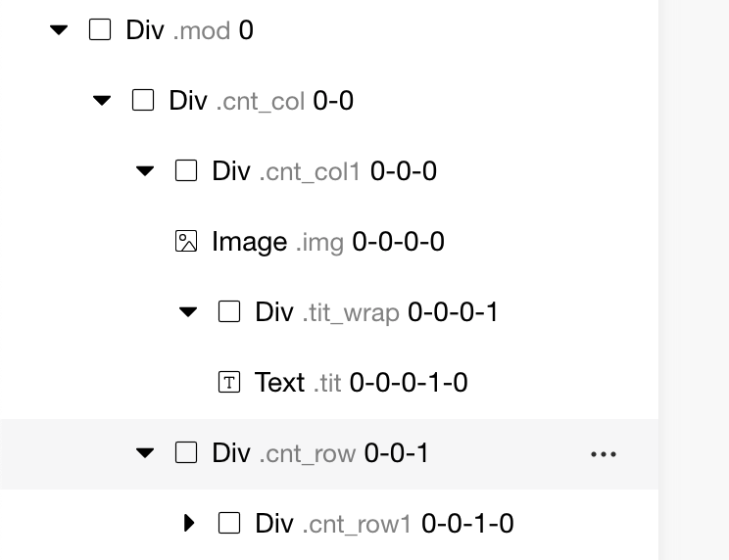Collapse the Div .cnt_row 0-0-1 node
This screenshot has width=729, height=560.
pyautogui.click(x=145, y=453)
